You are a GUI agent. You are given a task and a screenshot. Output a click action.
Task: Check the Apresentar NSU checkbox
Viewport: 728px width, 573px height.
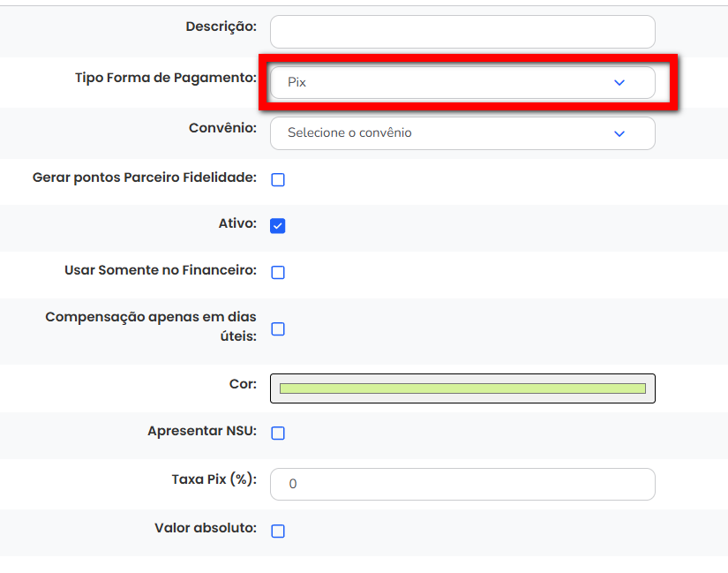[x=278, y=434]
